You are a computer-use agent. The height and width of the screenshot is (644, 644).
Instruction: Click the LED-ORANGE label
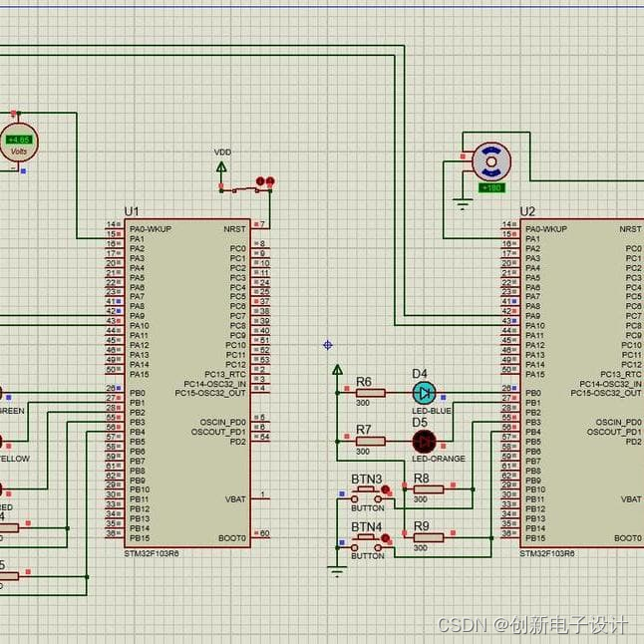(439, 459)
